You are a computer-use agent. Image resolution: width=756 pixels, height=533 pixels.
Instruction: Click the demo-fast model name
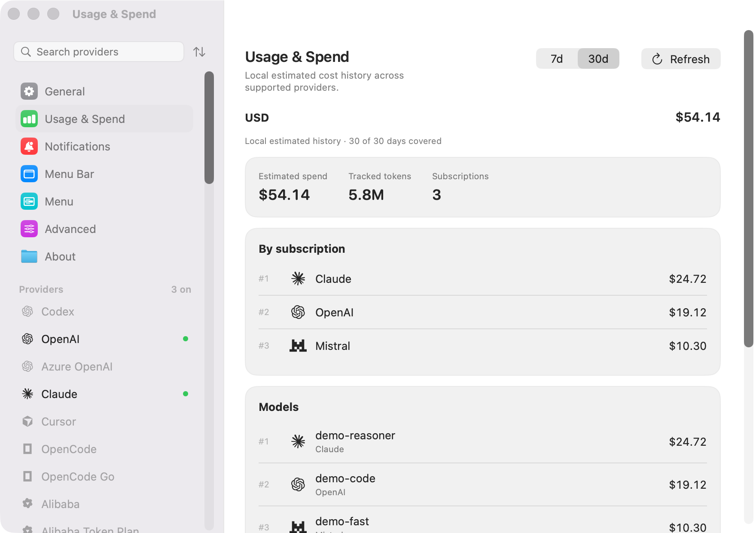pos(342,521)
